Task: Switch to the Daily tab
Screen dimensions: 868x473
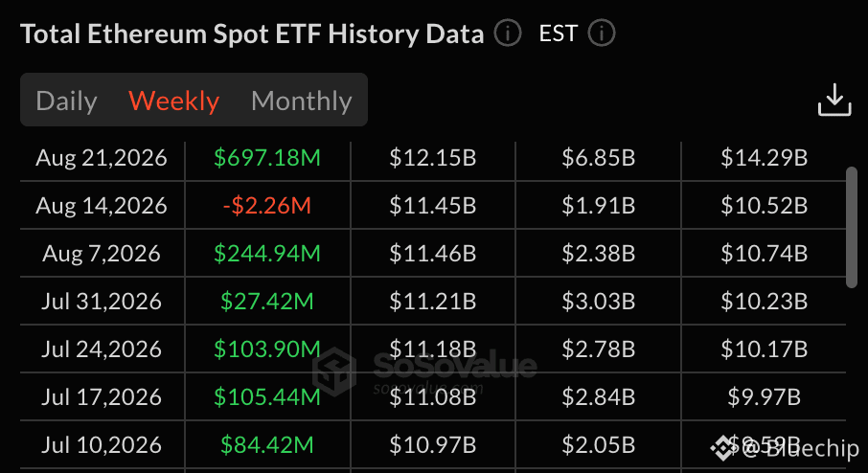Action: (x=66, y=101)
